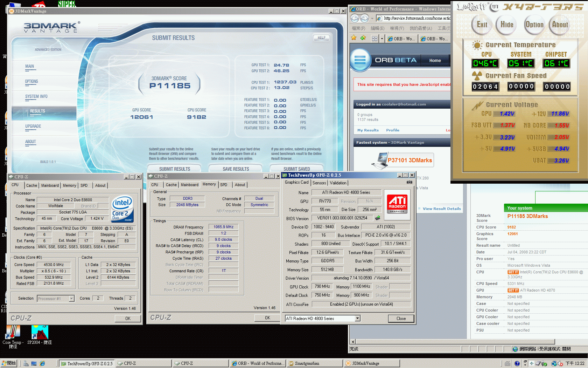This screenshot has height=368, width=588.
Task: Open the Validation tab in GPU-Z
Action: (x=338, y=183)
